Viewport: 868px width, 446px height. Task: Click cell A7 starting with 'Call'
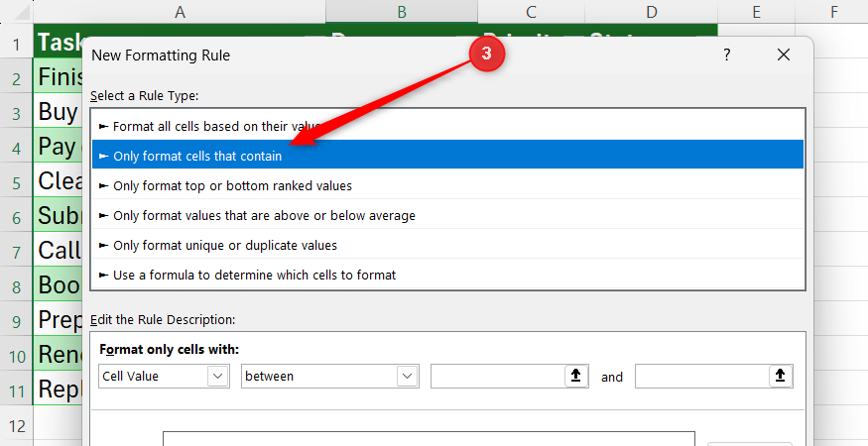(59, 251)
